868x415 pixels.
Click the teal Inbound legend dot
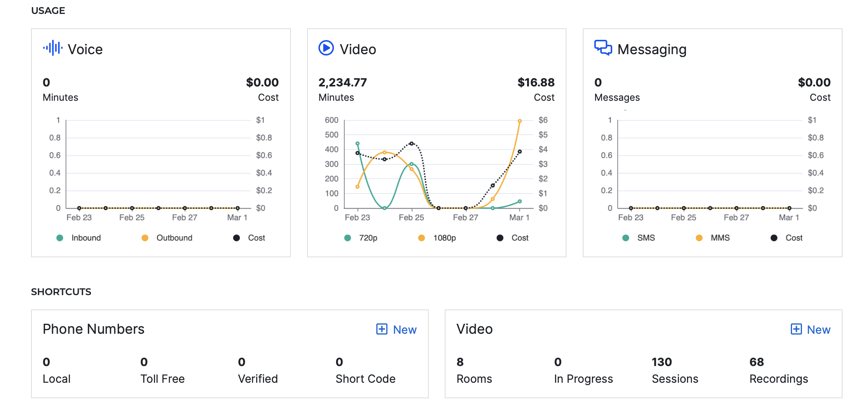click(x=60, y=238)
